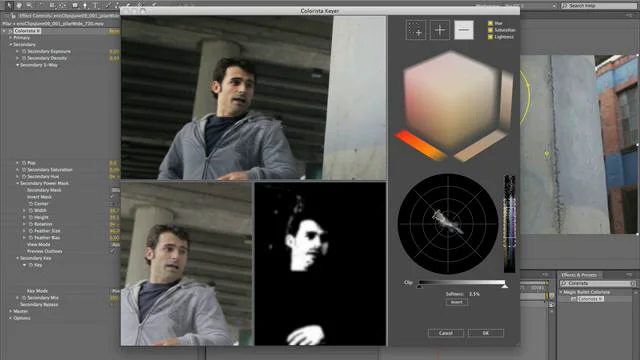Toggle stopwatch for Center
This screenshot has height=360, width=640.
pos(31,204)
